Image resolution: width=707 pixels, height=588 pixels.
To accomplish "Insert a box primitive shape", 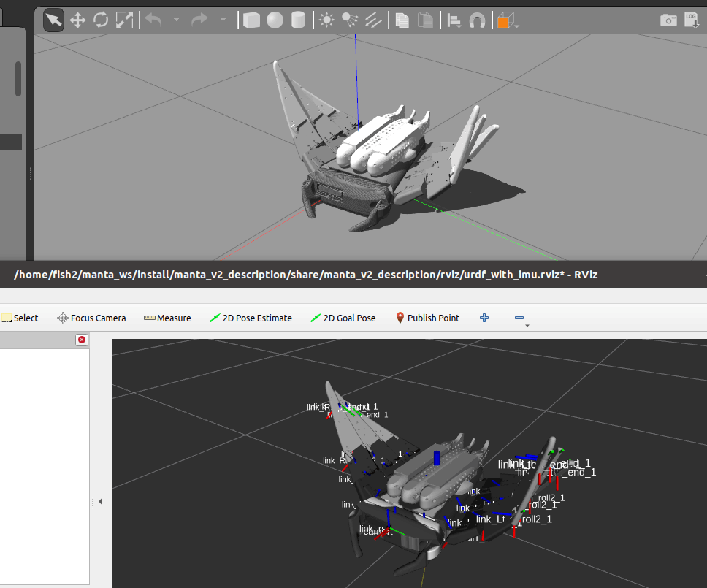I will coord(251,20).
